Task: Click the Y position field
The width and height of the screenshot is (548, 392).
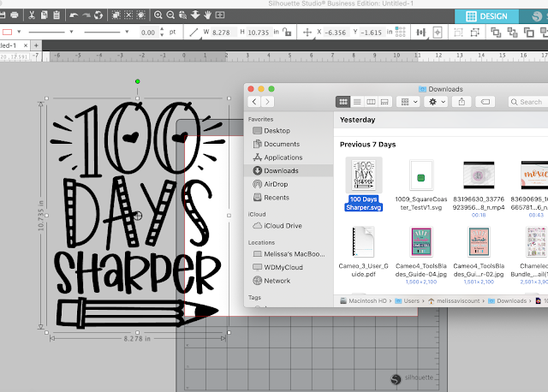Action: (x=371, y=33)
